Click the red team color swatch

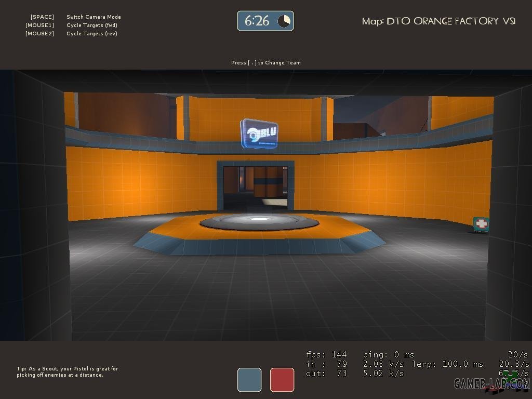coord(282,380)
